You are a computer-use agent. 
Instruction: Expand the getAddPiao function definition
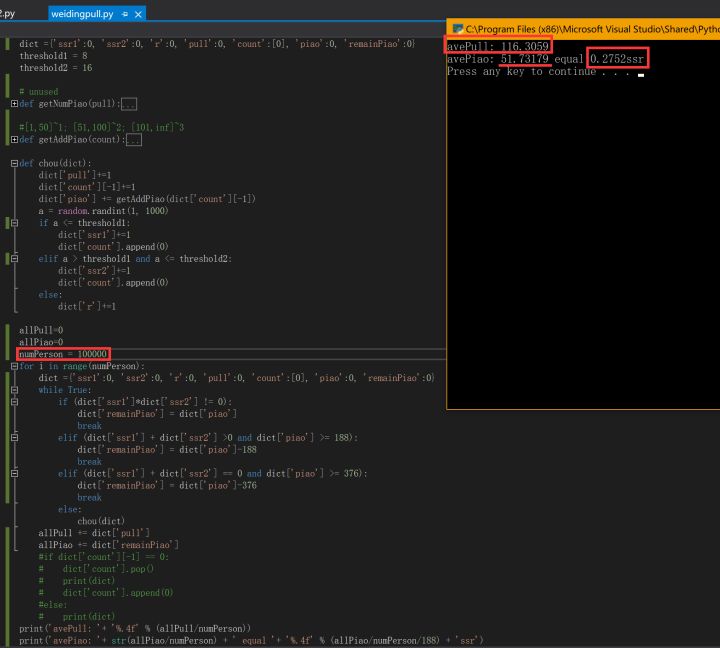click(x=14, y=139)
